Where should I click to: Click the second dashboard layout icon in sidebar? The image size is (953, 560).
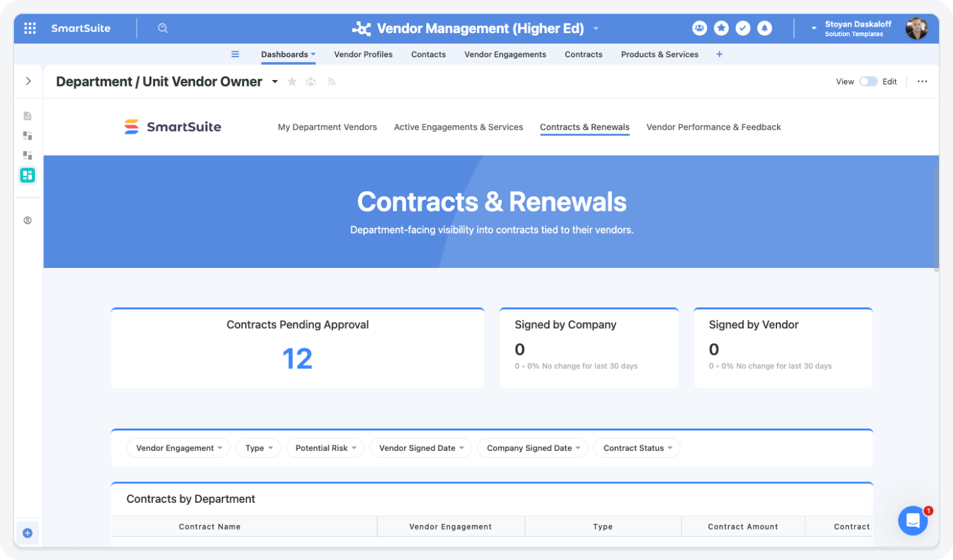pos(27,155)
